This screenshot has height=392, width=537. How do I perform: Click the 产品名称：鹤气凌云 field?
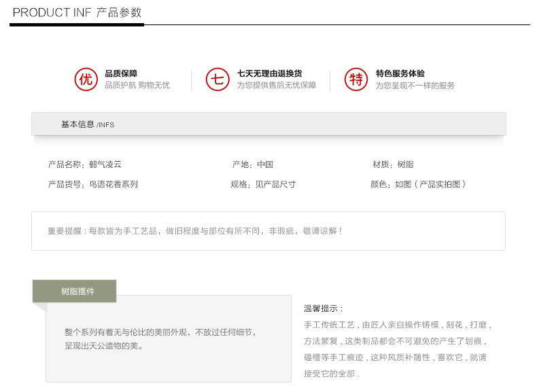[85, 164]
